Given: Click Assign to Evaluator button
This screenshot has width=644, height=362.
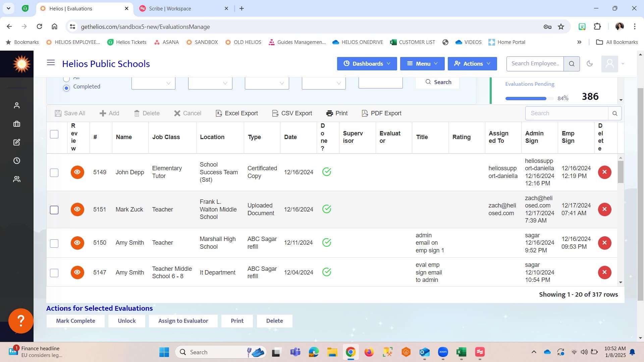Looking at the screenshot, I should [183, 321].
